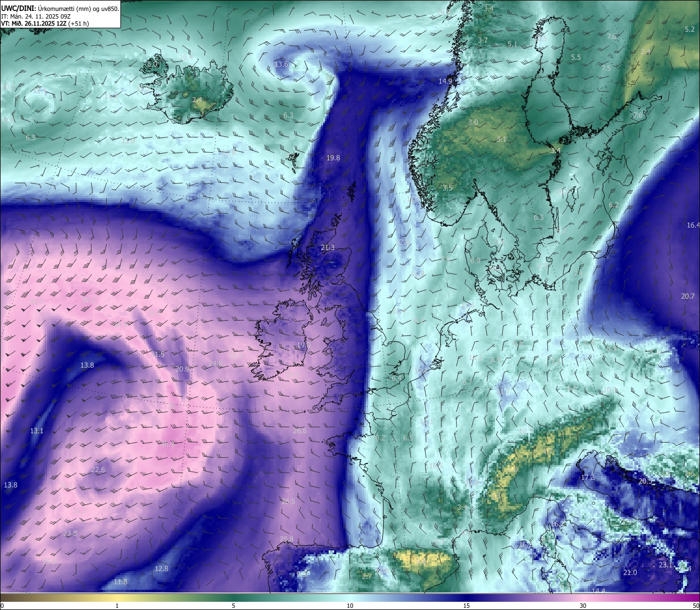
Task: Click the 21.3 value over Scotland
Action: [328, 248]
